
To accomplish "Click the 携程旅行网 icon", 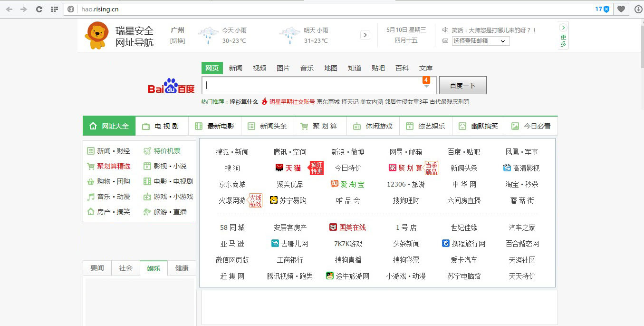I will [x=446, y=243].
